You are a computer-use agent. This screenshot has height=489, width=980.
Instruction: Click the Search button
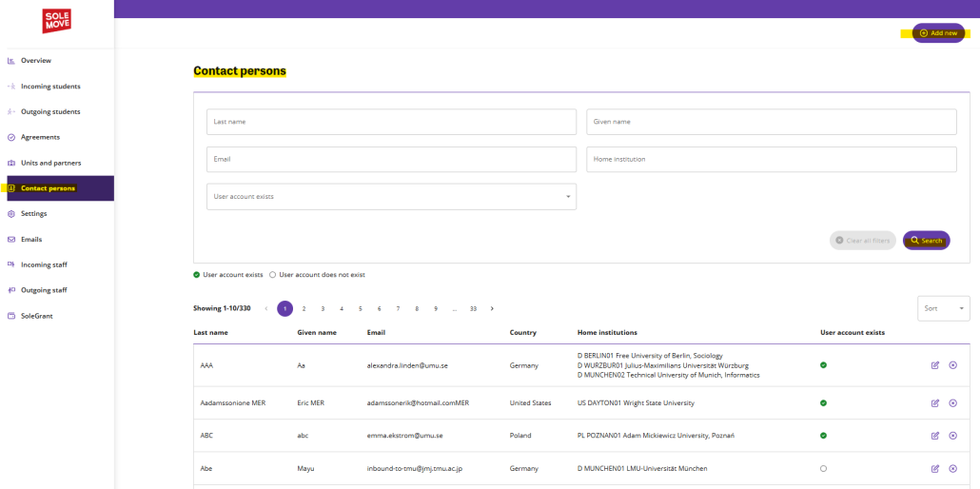point(926,241)
